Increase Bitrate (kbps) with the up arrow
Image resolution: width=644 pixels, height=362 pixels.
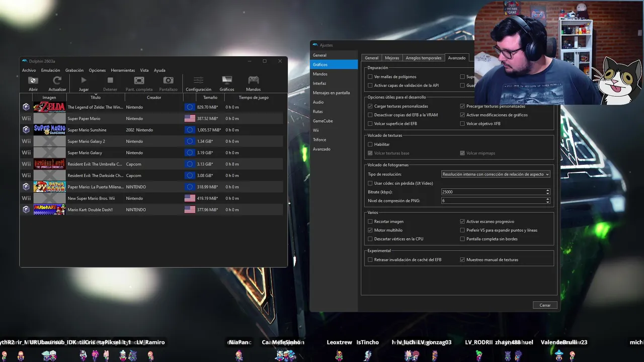click(x=548, y=191)
